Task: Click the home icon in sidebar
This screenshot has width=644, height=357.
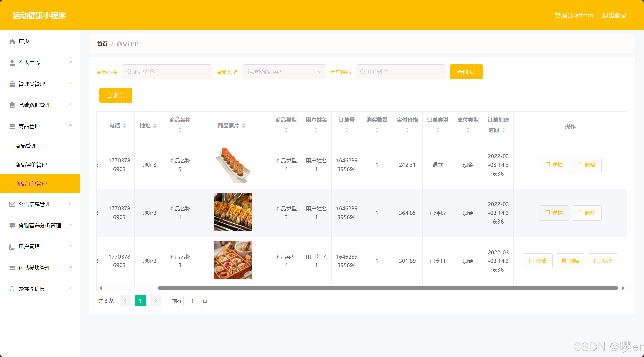Action: pyautogui.click(x=12, y=41)
